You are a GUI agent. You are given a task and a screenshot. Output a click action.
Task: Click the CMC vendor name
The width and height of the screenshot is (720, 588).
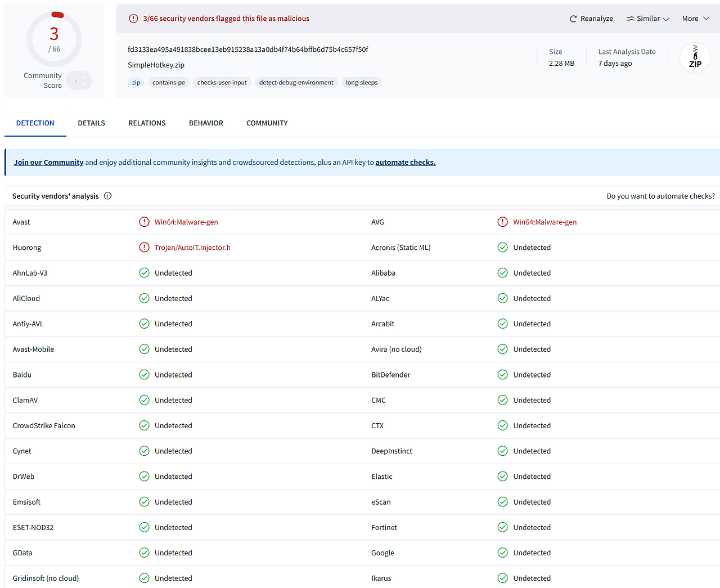tap(379, 401)
